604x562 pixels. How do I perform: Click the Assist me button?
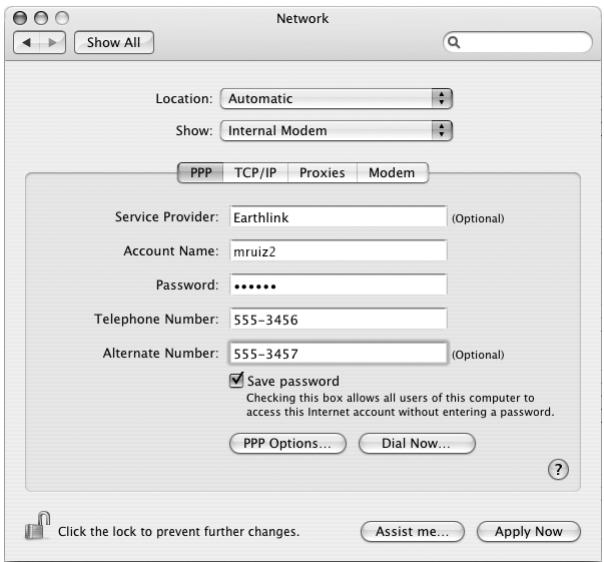point(413,532)
